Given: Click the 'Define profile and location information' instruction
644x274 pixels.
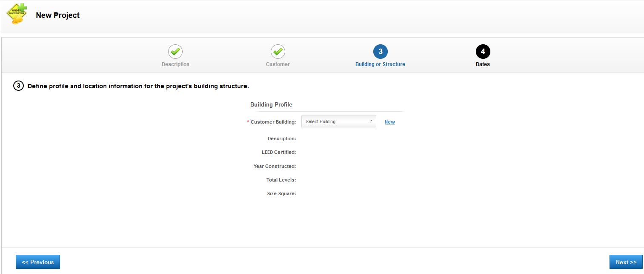Looking at the screenshot, I should point(138,86).
